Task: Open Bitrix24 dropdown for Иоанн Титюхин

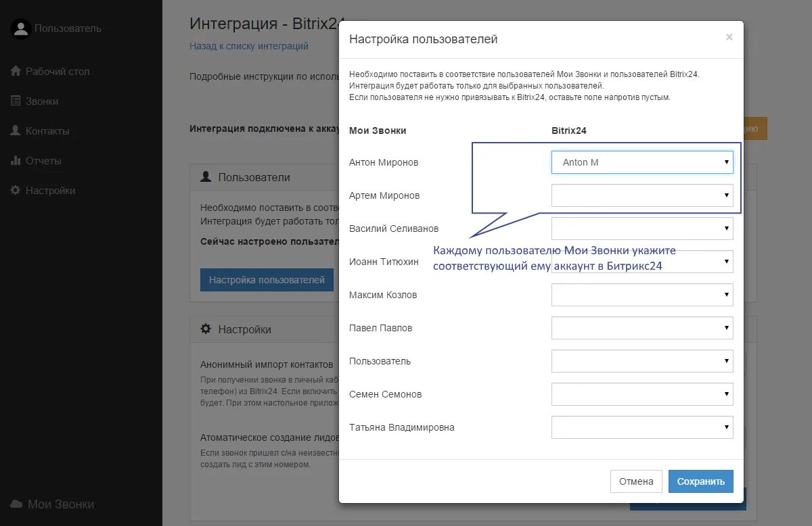Action: click(x=642, y=262)
